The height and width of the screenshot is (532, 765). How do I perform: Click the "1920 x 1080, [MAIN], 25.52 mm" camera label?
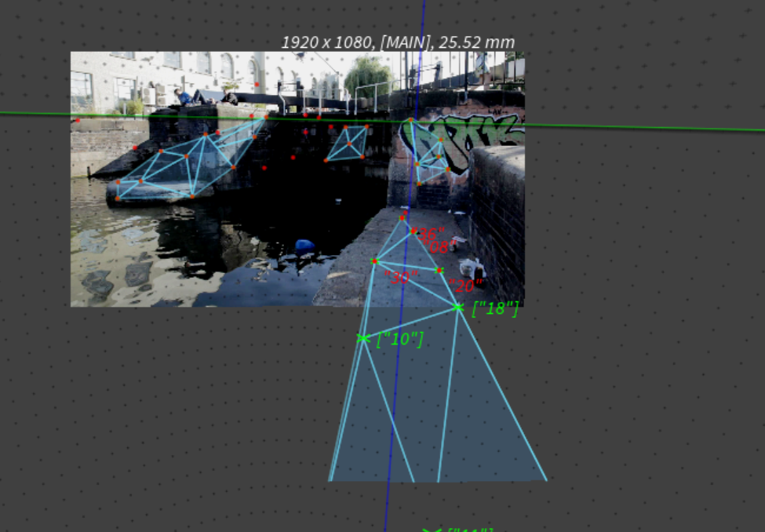pyautogui.click(x=398, y=42)
